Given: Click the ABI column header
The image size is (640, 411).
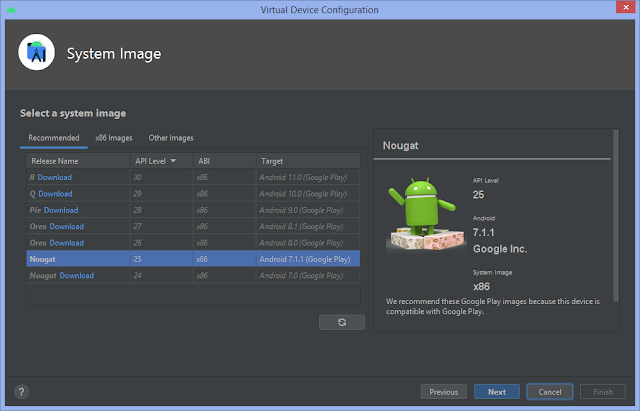Looking at the screenshot, I should pyautogui.click(x=224, y=161).
